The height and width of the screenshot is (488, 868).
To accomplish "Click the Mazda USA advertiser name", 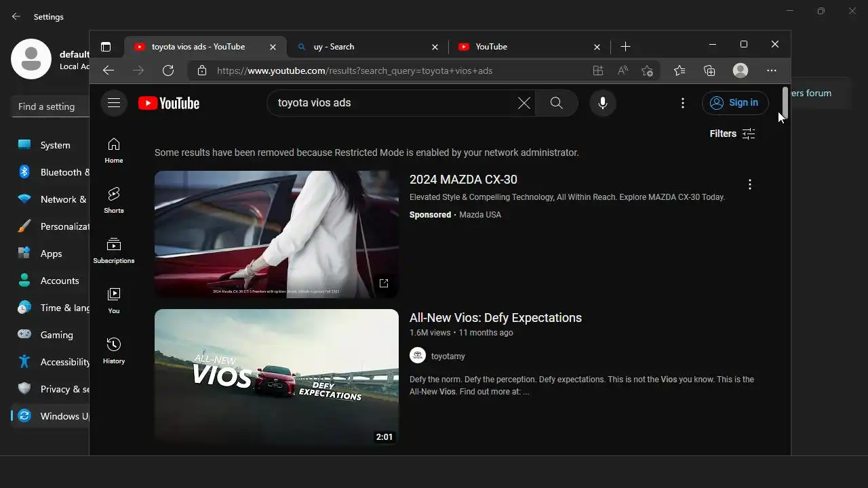I will click(x=480, y=215).
